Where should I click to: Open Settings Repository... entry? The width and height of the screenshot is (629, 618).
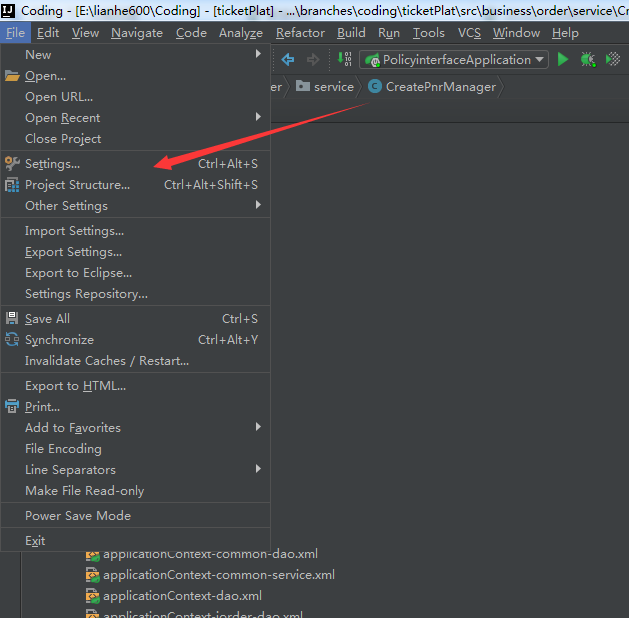[x=135, y=294]
